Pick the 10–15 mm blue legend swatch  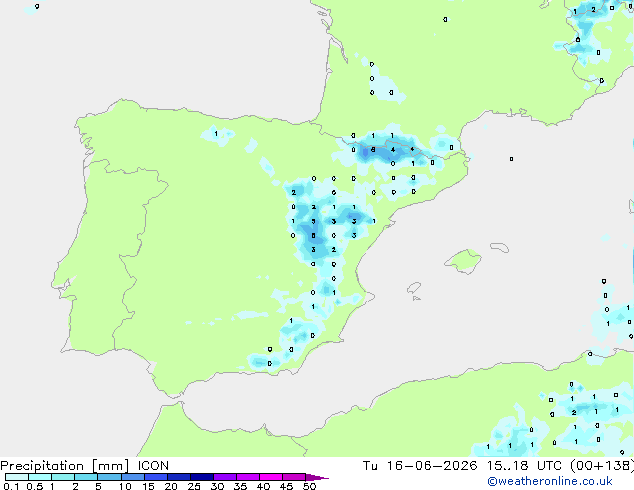click(x=133, y=477)
